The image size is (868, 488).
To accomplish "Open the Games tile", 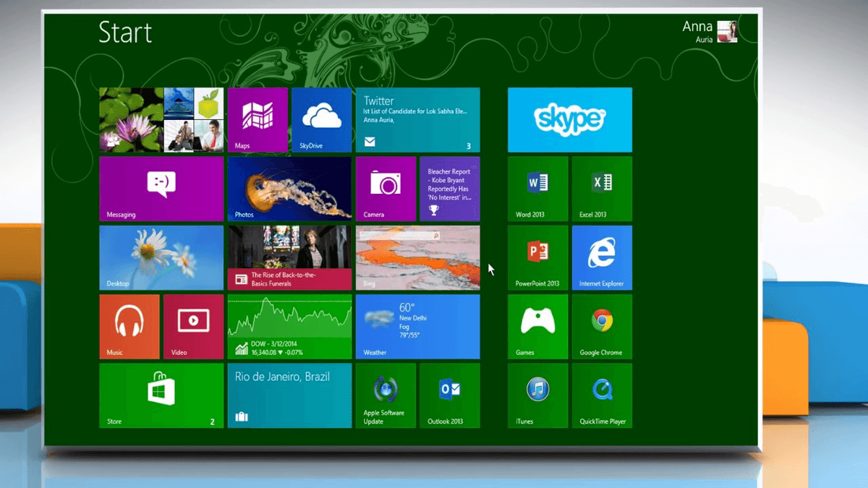I will pos(537,326).
